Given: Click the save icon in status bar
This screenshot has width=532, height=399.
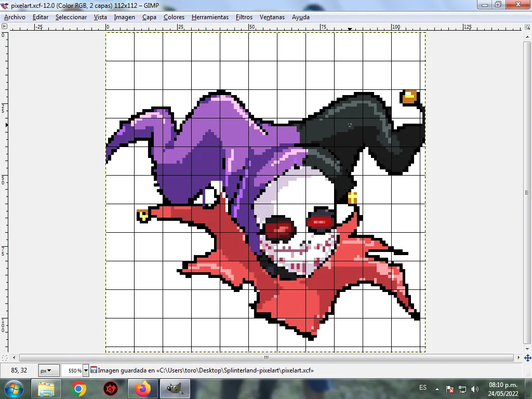Looking at the screenshot, I should pos(94,370).
